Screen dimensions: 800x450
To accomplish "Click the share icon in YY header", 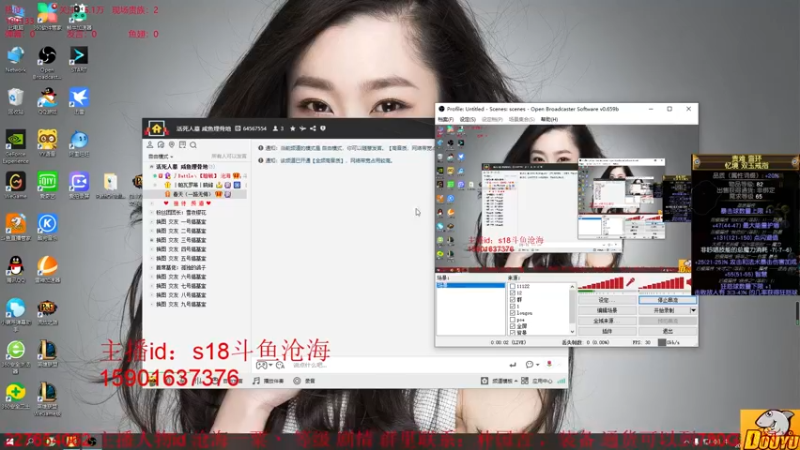I will point(313,129).
